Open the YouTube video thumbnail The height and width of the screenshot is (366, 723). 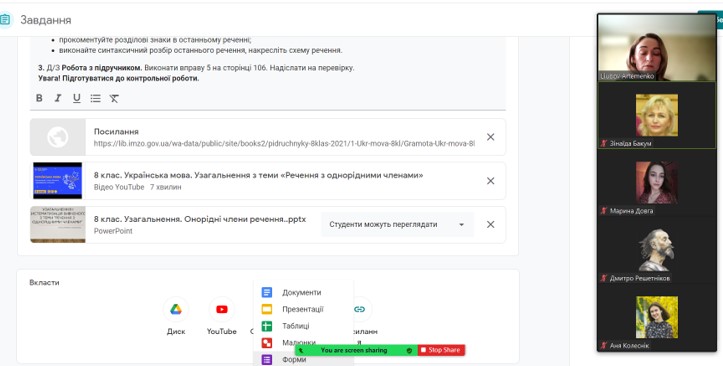tap(58, 181)
